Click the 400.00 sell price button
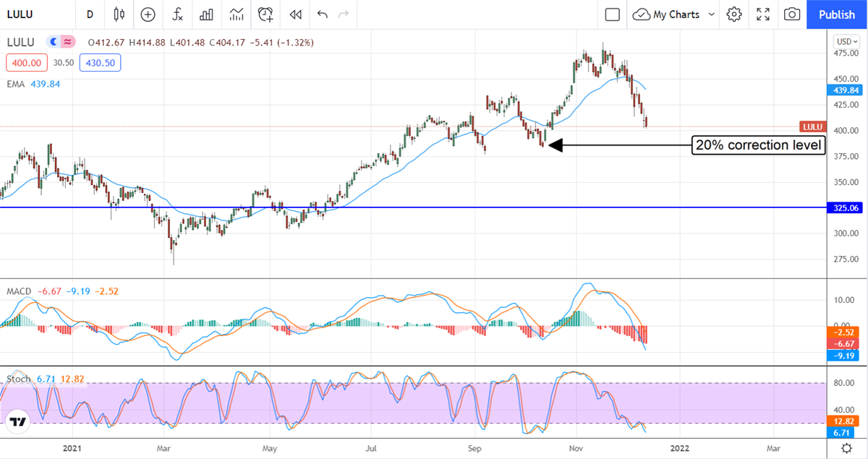This screenshot has width=868, height=459. 26,63
